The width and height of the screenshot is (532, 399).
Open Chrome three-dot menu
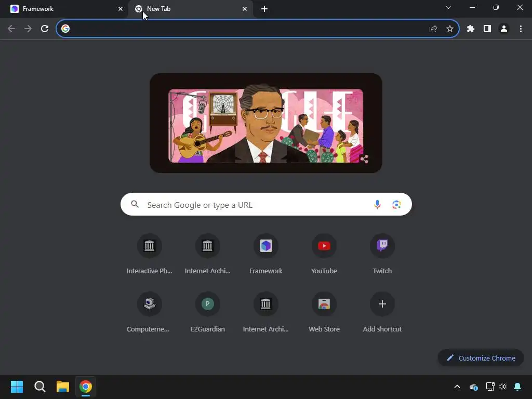click(x=521, y=29)
